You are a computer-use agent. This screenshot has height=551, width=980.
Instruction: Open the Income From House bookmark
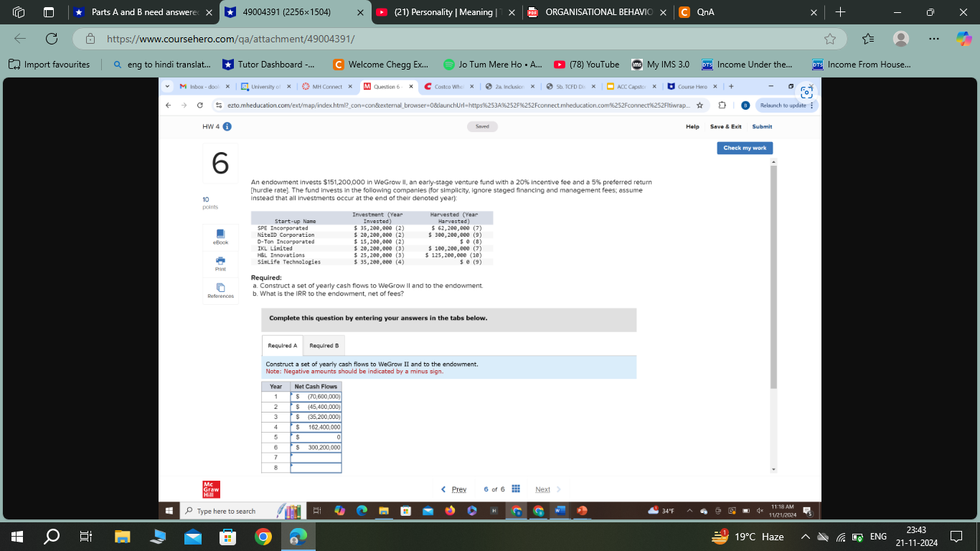coord(862,64)
